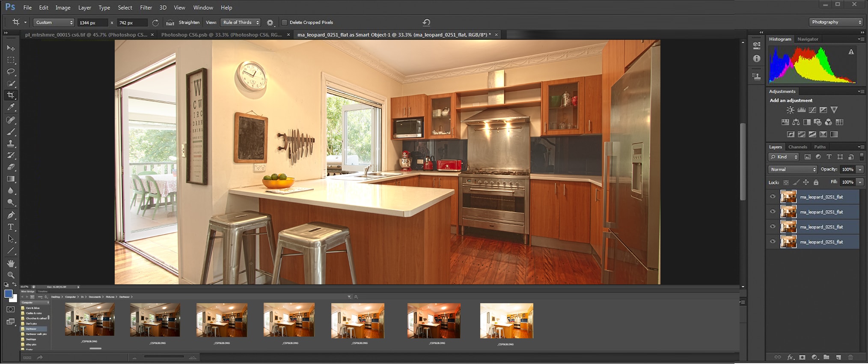Open crop settings gear options
Screen dimensions: 868x364
(x=270, y=23)
